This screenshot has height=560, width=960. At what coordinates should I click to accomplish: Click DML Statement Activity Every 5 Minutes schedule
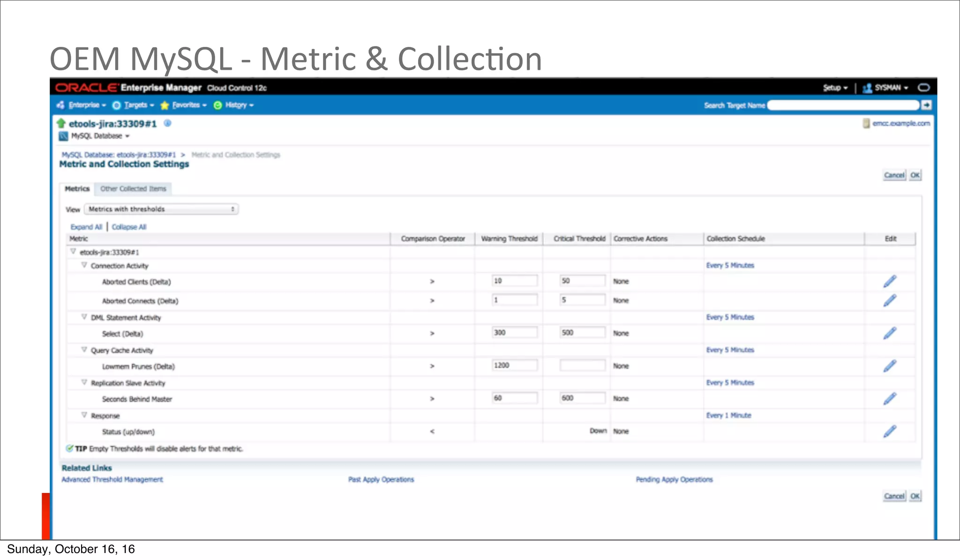730,317
